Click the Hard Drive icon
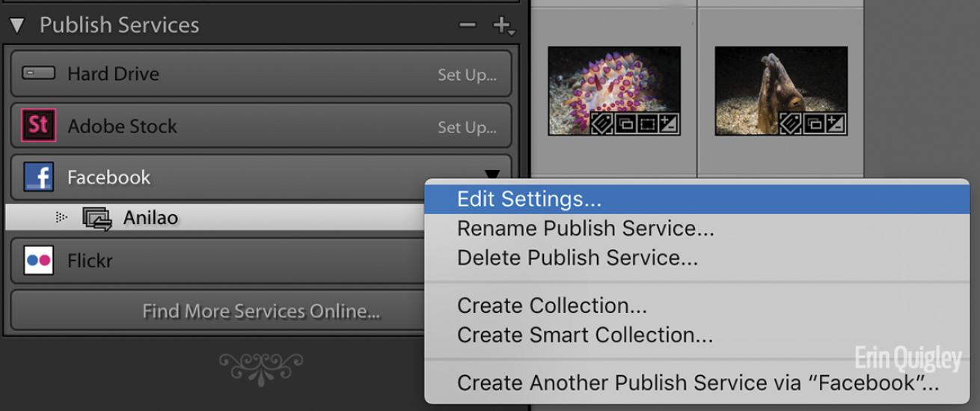This screenshot has height=411, width=980. pos(38,73)
